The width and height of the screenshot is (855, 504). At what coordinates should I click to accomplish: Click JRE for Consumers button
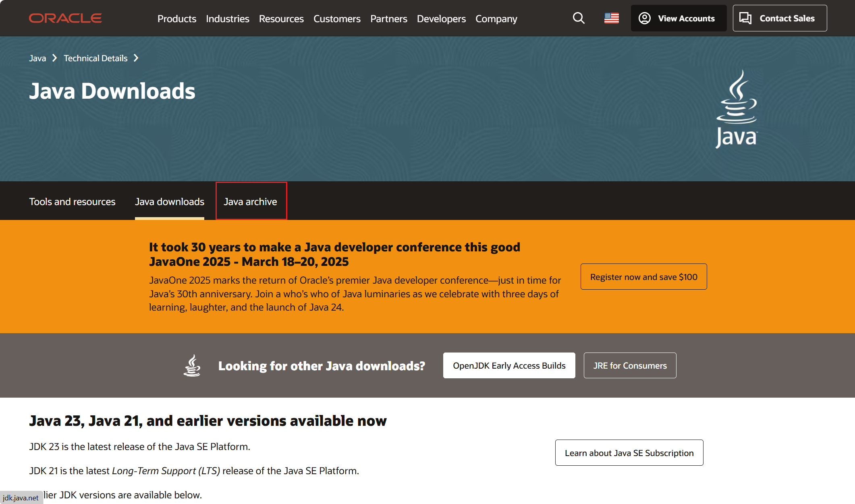630,365
